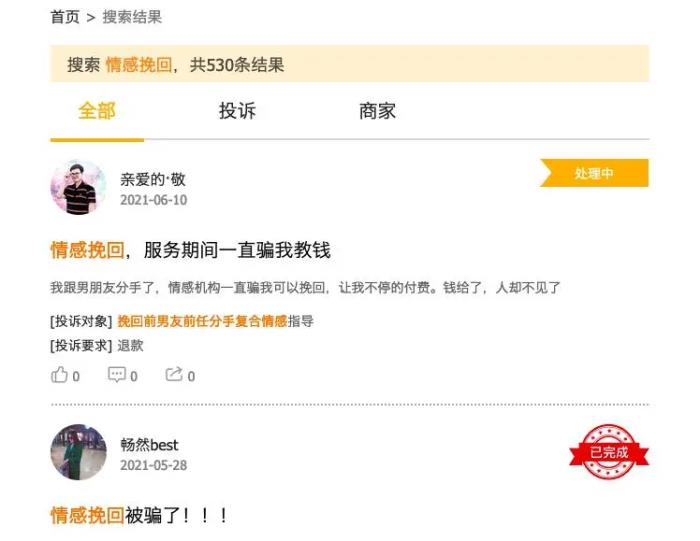This screenshot has width=700, height=541.
Task: Click the thumbs-up like icon
Action: (x=59, y=375)
